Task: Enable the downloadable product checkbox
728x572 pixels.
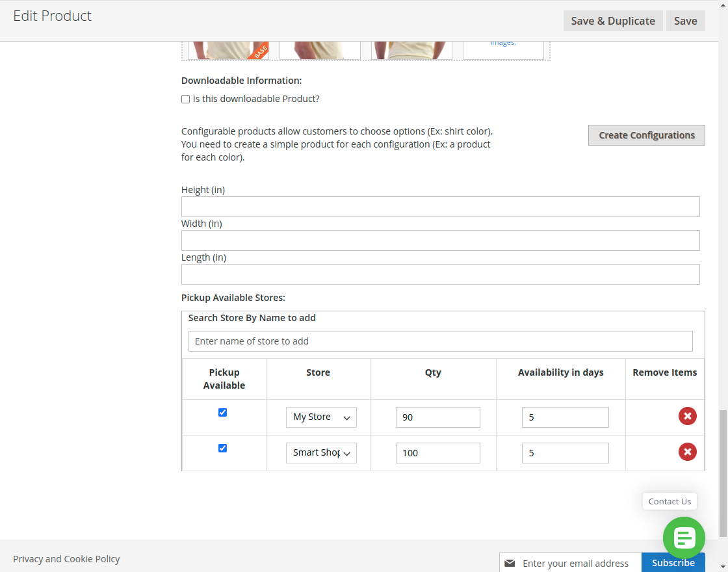Action: [x=185, y=99]
